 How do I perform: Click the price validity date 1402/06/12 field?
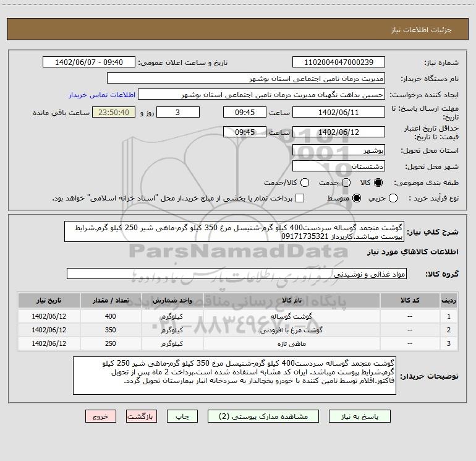[339, 132]
